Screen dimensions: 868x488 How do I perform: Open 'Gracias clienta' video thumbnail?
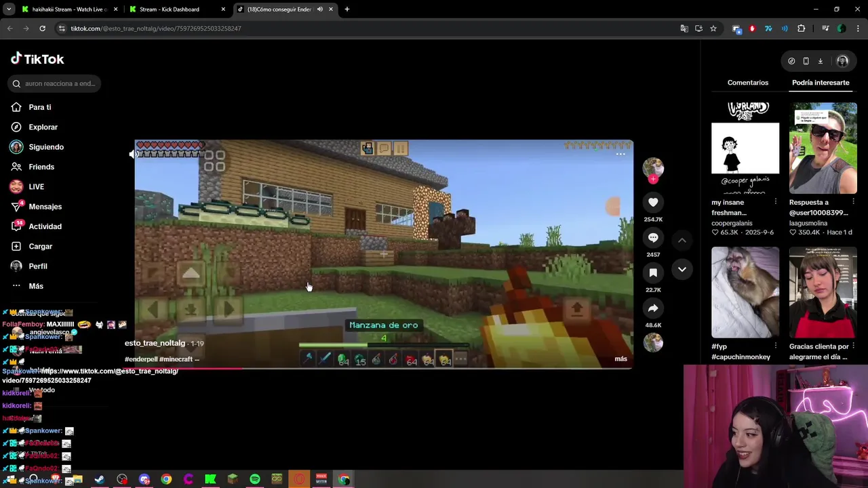click(x=823, y=292)
